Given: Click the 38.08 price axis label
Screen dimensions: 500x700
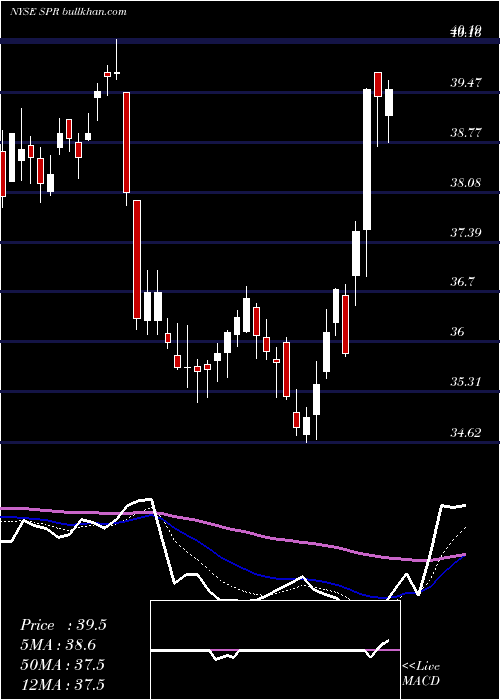Looking at the screenshot, I should pyautogui.click(x=466, y=182).
